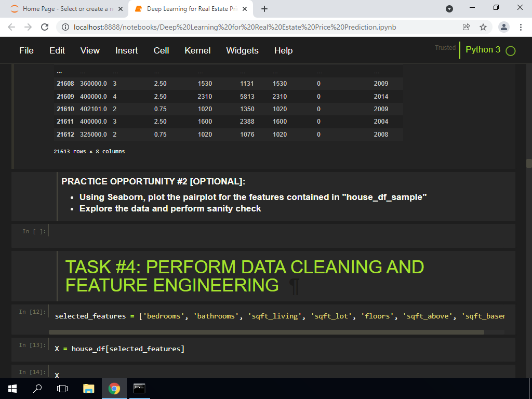
Task: Click the Trusted notebook indicator
Action: point(445,48)
